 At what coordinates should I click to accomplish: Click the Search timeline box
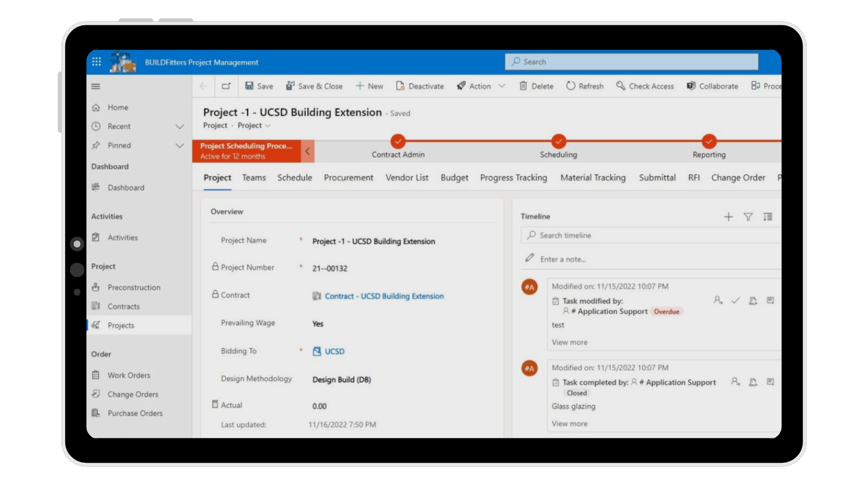[651, 235]
